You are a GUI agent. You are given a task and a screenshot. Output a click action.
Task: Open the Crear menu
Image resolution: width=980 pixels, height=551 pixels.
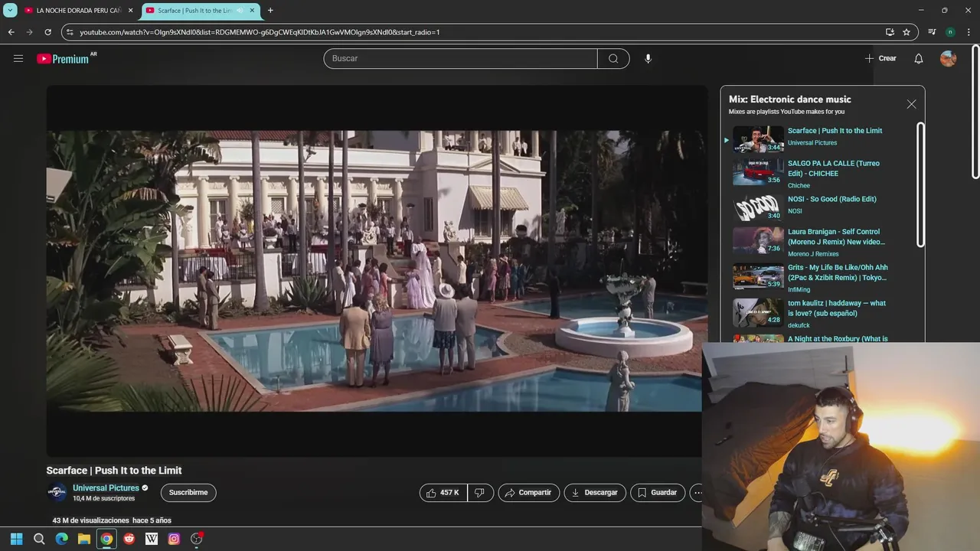click(x=880, y=58)
